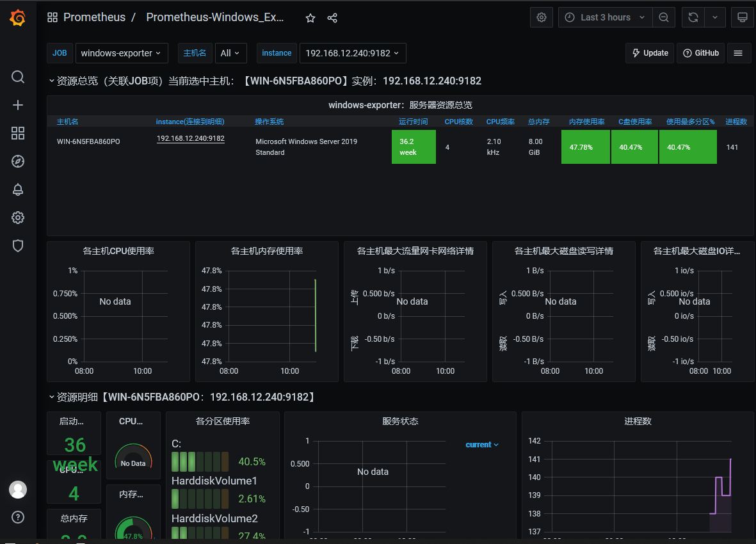Open the 各主机最大流量网卡网络详情 panel title
The width and height of the screenshot is (756, 544).
415,251
